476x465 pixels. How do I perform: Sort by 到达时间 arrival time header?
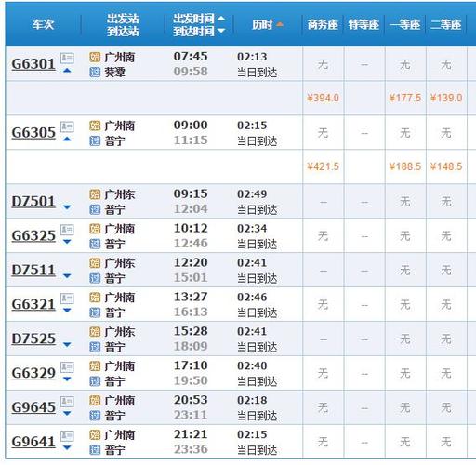pos(199,31)
